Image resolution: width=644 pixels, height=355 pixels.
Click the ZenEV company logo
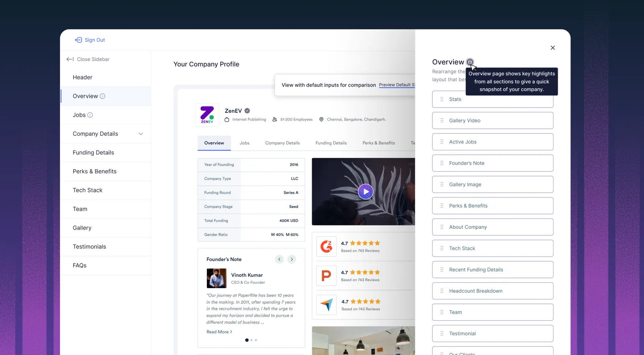click(x=207, y=115)
